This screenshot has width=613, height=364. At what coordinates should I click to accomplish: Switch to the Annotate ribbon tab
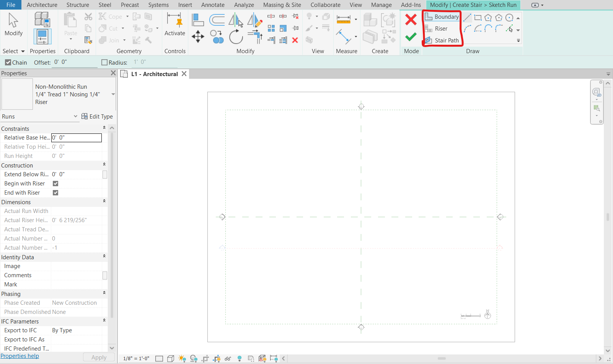[x=213, y=5]
